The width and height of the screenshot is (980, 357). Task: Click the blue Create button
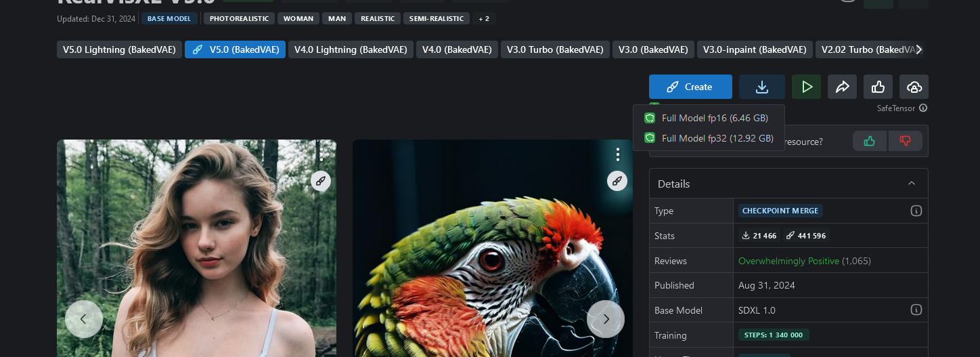(690, 87)
